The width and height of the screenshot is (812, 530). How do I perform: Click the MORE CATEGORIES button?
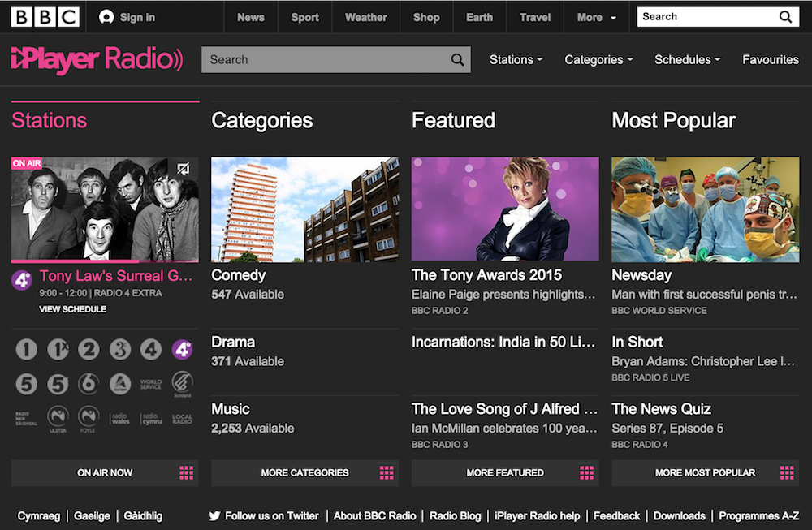pos(304,472)
